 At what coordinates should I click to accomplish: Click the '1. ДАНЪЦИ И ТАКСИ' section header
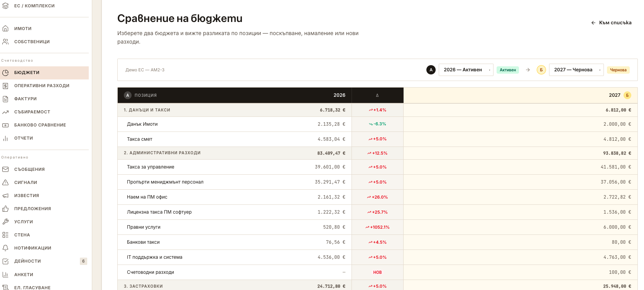(x=147, y=110)
